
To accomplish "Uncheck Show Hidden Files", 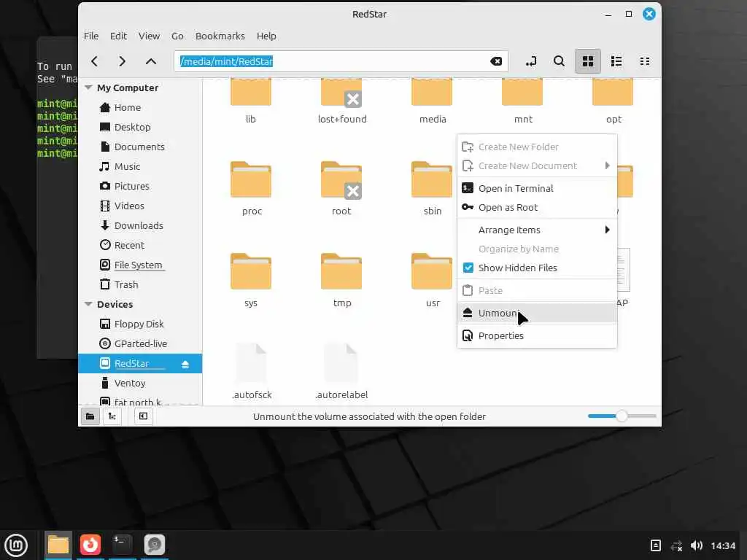I will pyautogui.click(x=468, y=268).
